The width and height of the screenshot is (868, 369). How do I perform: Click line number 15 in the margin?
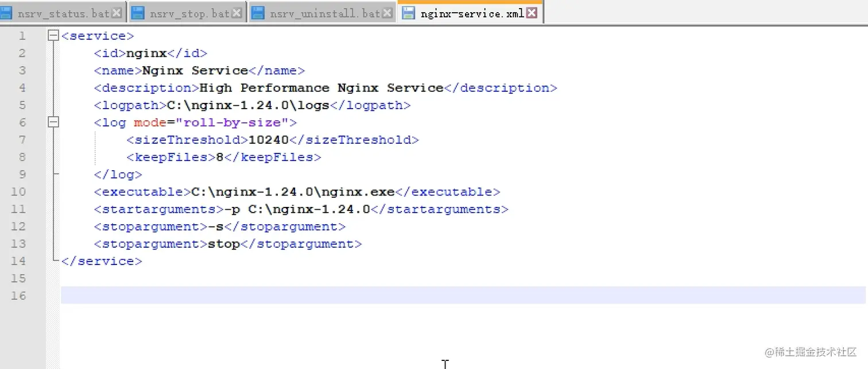pyautogui.click(x=18, y=278)
